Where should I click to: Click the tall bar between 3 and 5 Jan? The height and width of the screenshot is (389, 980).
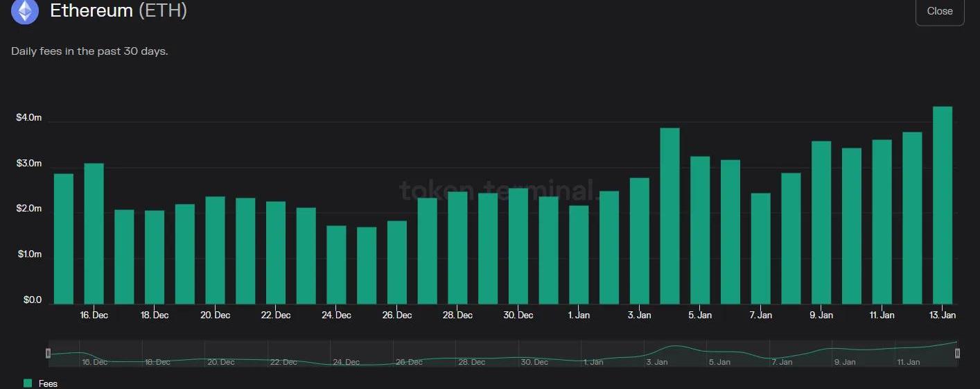tap(670, 216)
